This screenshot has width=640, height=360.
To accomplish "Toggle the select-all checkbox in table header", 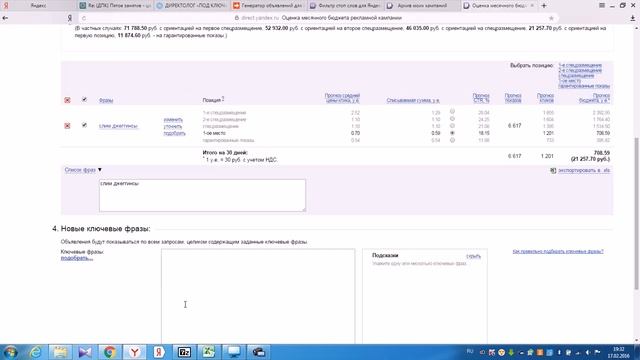I will click(x=84, y=99).
